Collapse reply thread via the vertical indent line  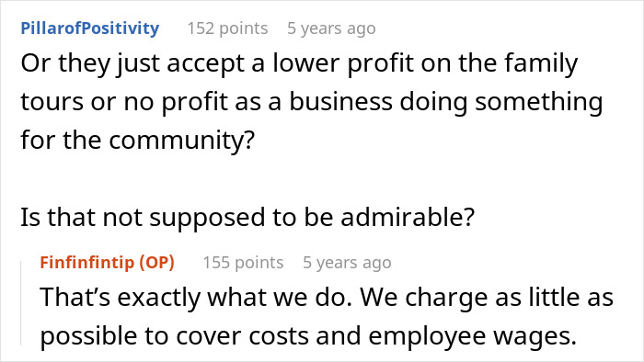[x=21, y=302]
